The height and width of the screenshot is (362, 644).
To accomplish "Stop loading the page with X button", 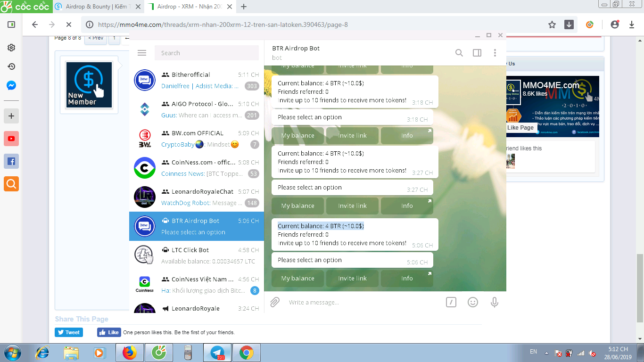I will [68, 25].
